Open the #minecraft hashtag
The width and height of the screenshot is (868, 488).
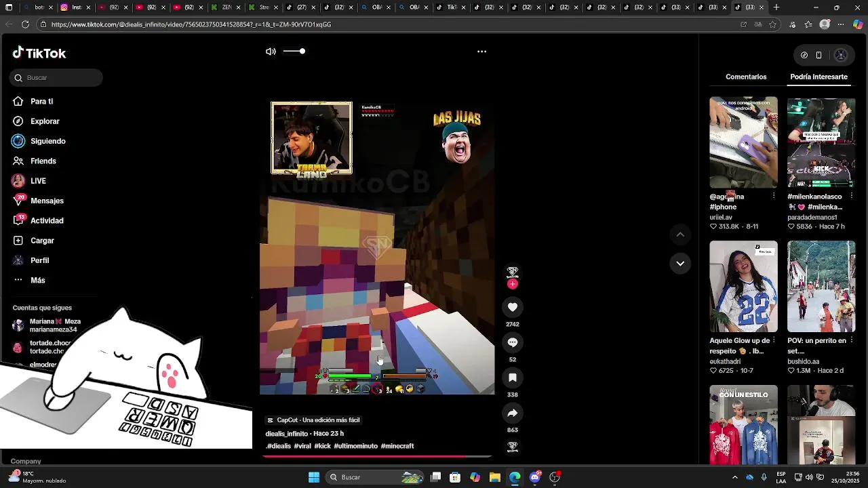[x=397, y=446]
